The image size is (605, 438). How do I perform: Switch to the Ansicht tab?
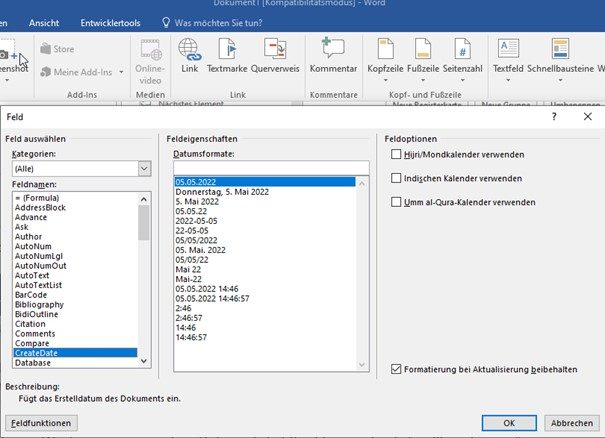pyautogui.click(x=44, y=21)
